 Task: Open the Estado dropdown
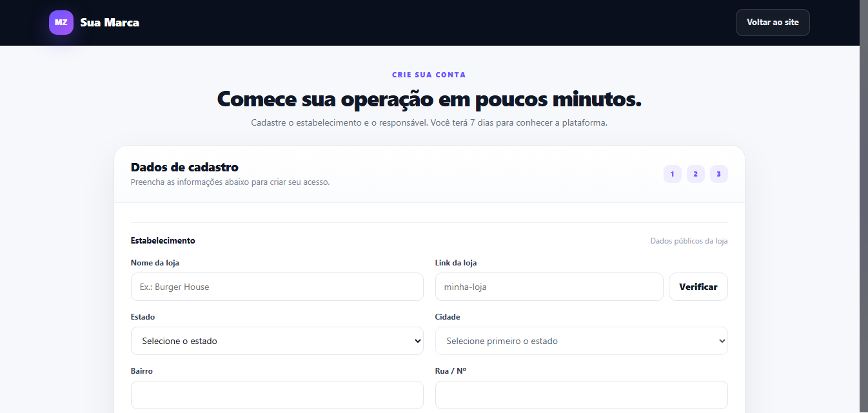coord(277,341)
